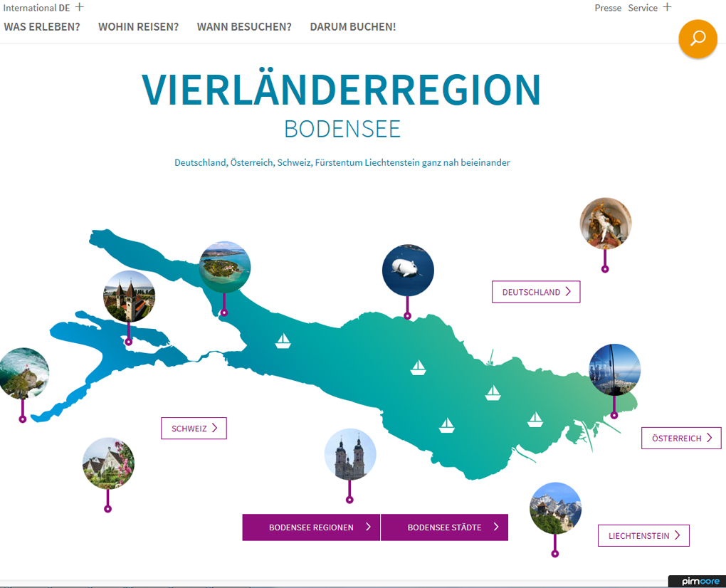
Task: Click the mountain castle photo near Liechtenstein
Action: tap(555, 508)
